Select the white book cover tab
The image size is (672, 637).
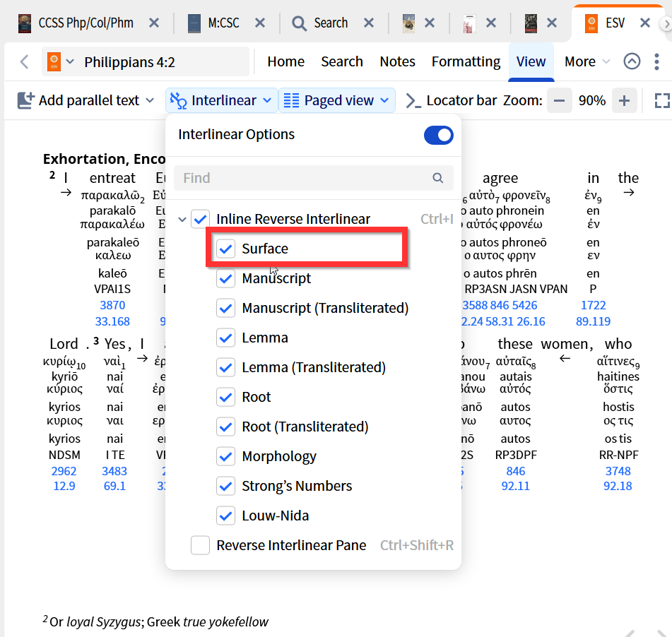click(470, 23)
